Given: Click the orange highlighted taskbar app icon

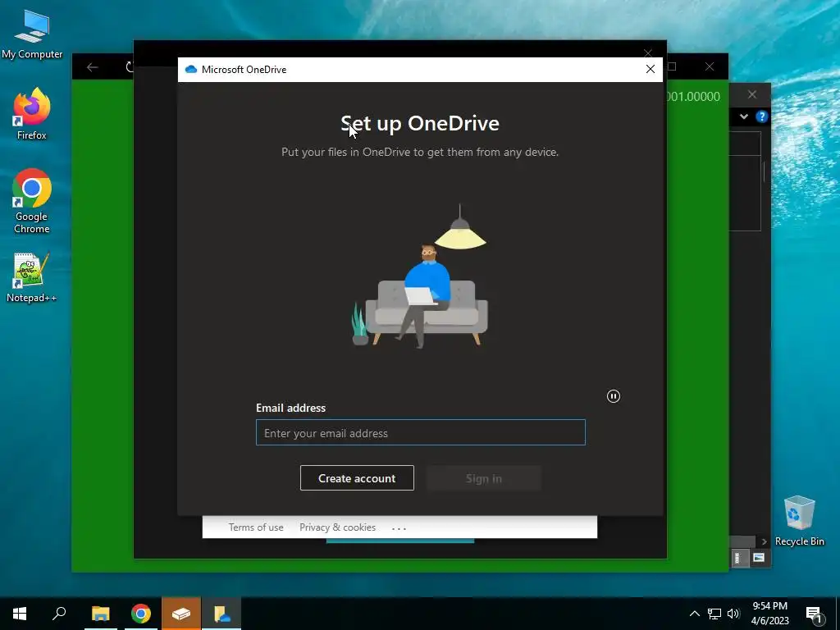Looking at the screenshot, I should click(x=181, y=614).
